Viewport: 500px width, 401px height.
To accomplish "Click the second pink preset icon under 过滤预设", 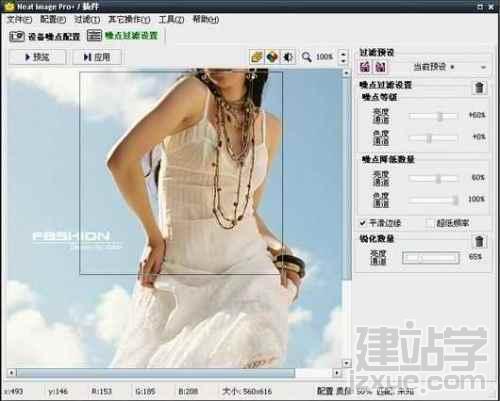I will [x=380, y=67].
